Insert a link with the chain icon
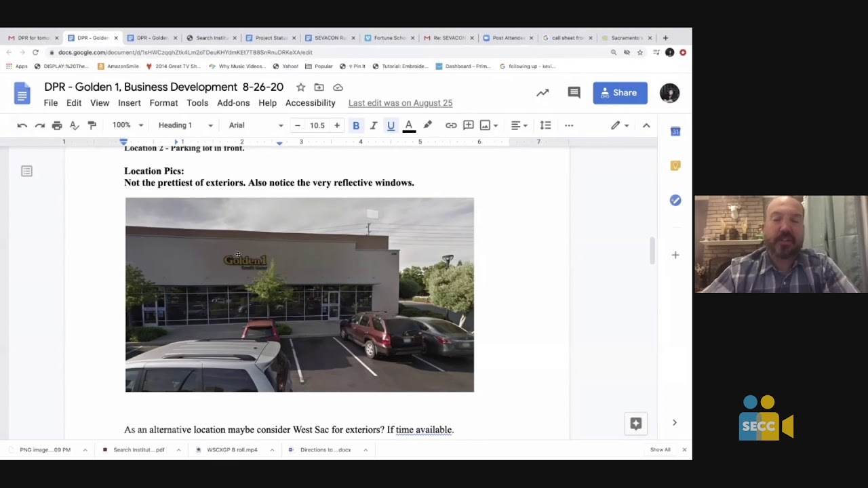 (x=451, y=125)
